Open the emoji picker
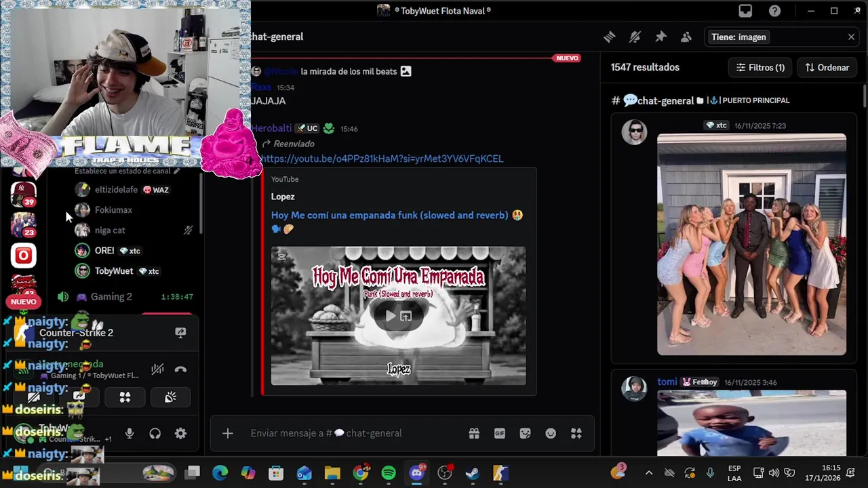Viewport: 868px width, 488px height. pyautogui.click(x=551, y=433)
